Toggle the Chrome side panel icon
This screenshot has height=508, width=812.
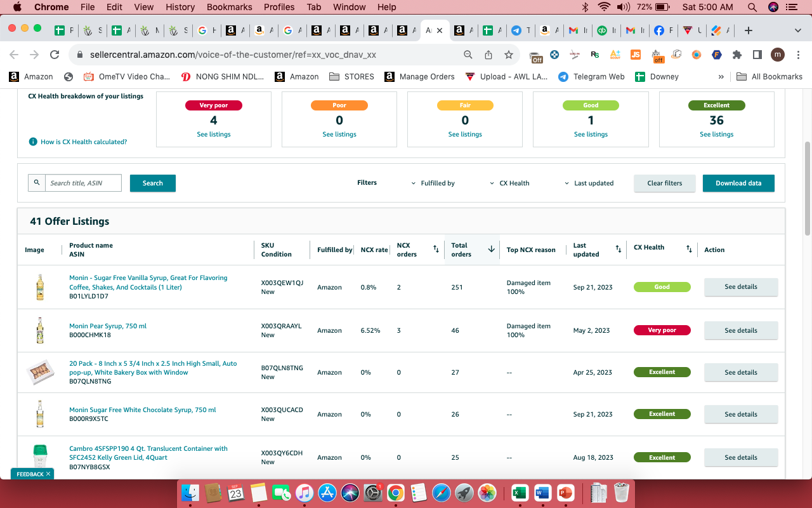click(x=757, y=55)
